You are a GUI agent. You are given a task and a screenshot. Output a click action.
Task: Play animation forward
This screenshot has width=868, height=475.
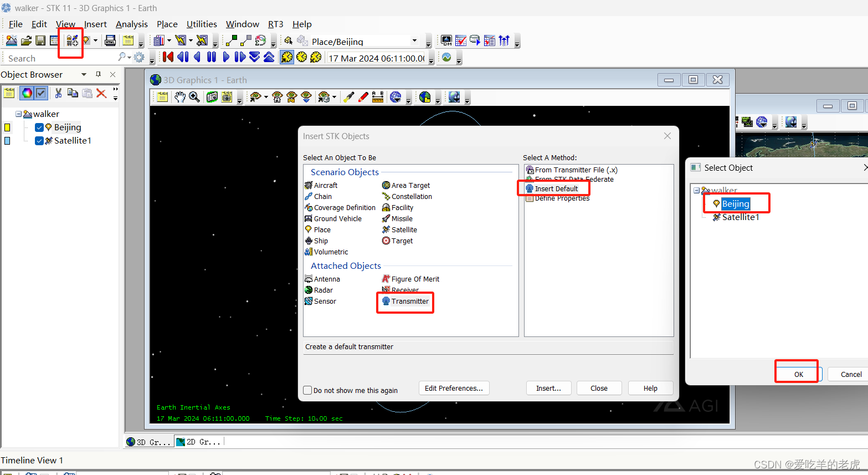point(226,57)
